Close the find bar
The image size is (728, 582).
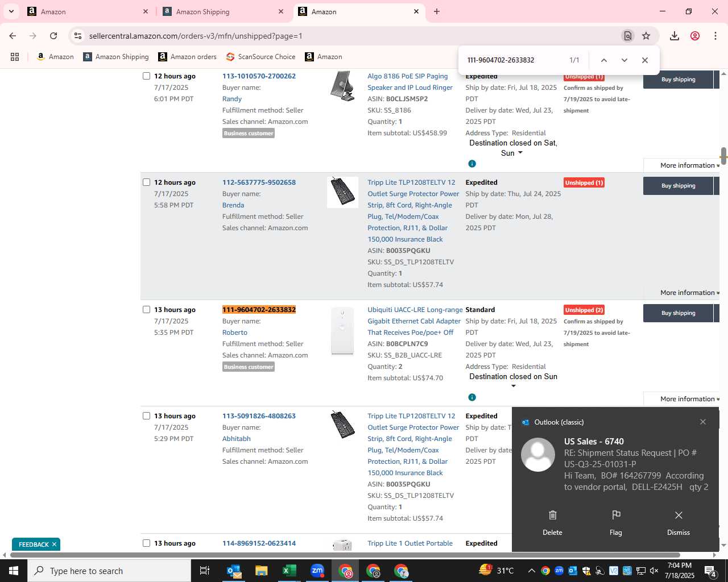(x=645, y=60)
